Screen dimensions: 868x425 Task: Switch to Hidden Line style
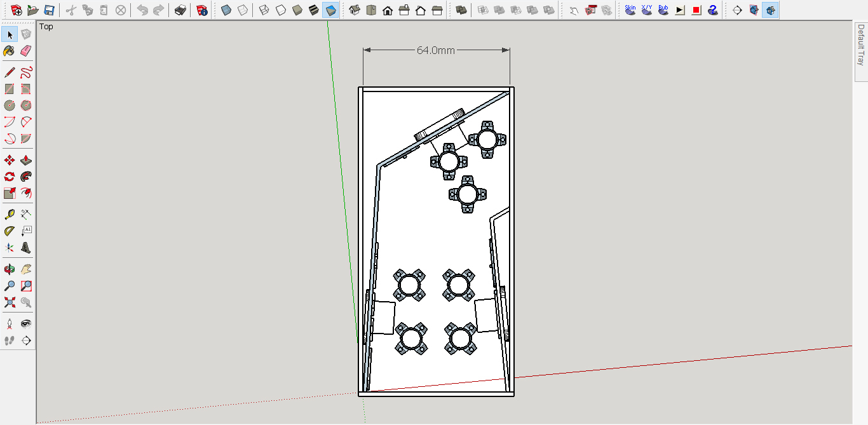(281, 10)
